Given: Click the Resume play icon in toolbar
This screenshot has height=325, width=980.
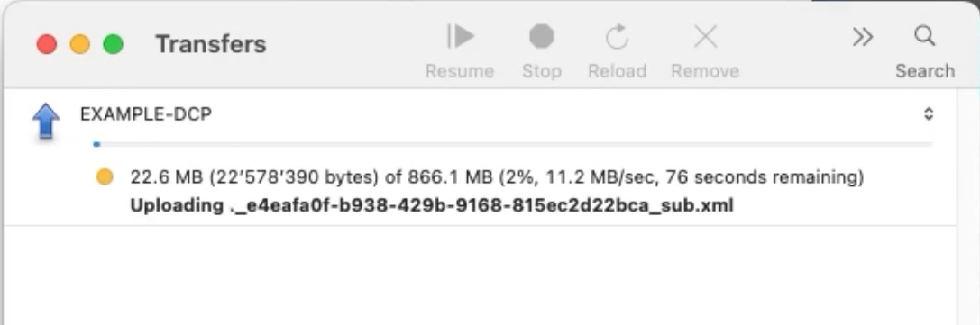Looking at the screenshot, I should pos(460,37).
